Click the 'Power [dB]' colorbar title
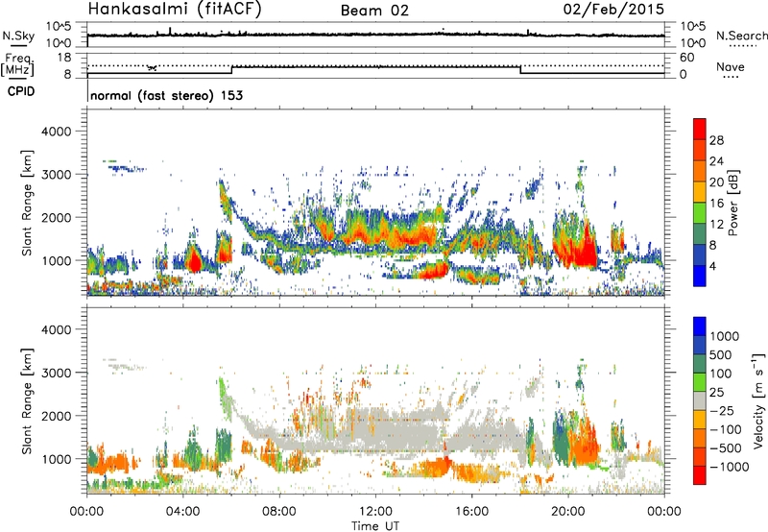 click(732, 203)
